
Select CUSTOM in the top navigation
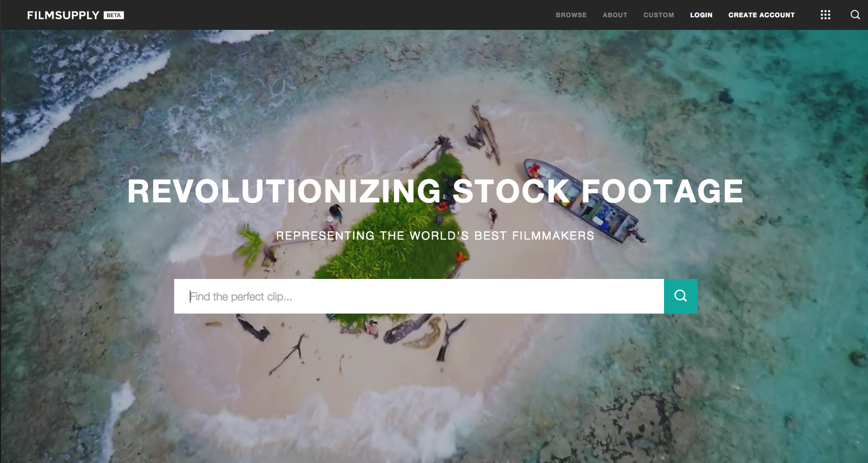click(x=659, y=15)
